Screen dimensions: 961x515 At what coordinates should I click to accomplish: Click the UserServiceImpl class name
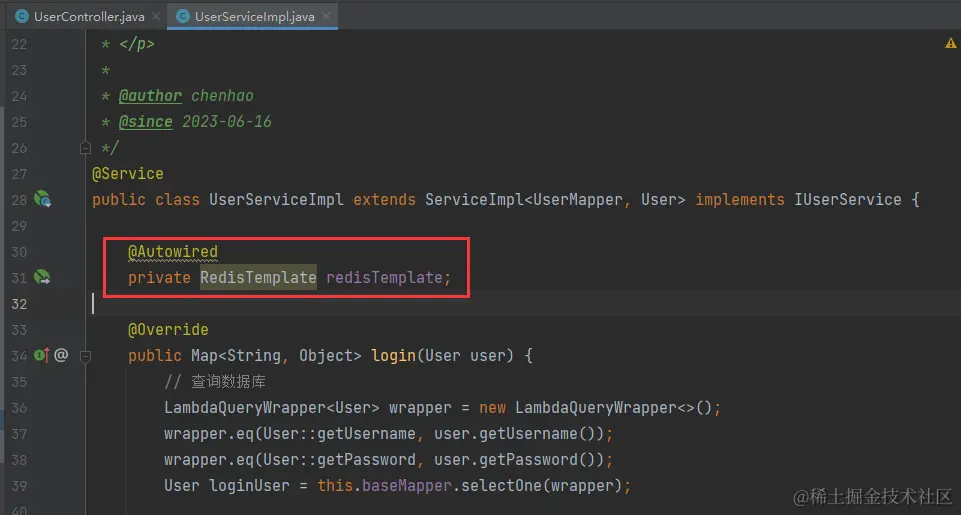276,199
